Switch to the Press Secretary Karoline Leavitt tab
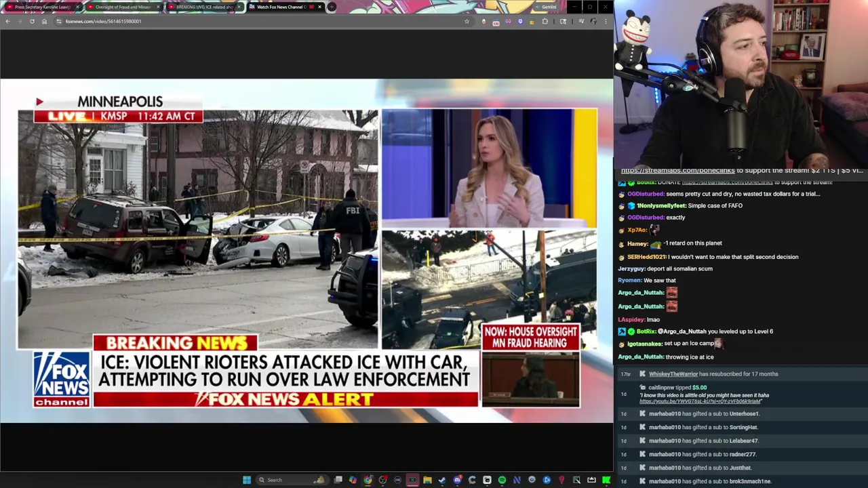Viewport: 868px width, 488px height. click(x=42, y=7)
